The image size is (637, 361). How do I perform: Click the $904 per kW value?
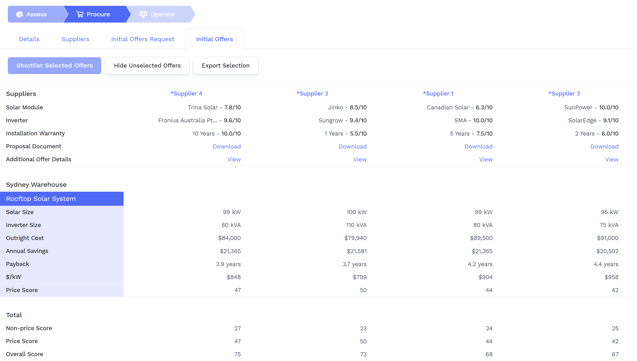point(485,277)
